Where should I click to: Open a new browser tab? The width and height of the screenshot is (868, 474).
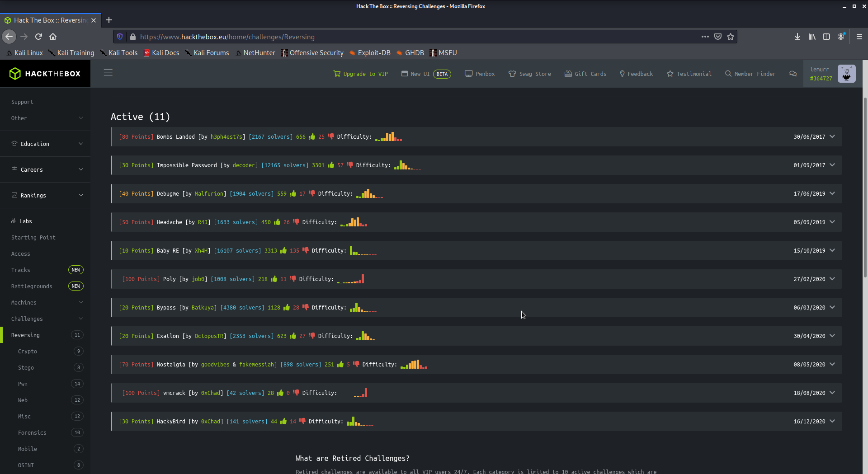(x=109, y=20)
